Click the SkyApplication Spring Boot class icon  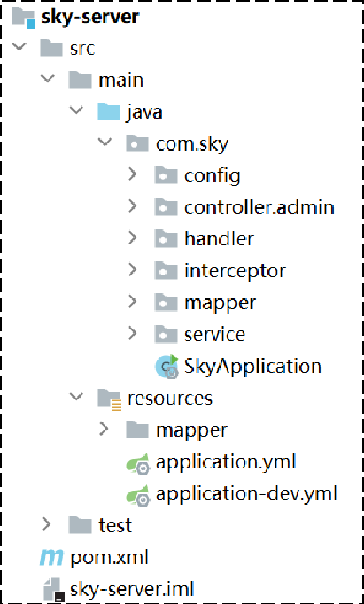click(x=167, y=367)
